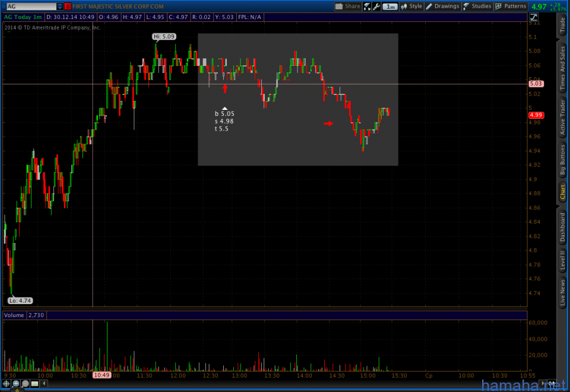
Task: Click the R: 0.02 range value
Action: click(x=201, y=17)
